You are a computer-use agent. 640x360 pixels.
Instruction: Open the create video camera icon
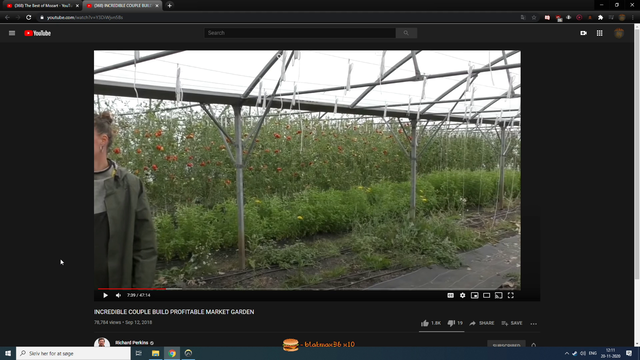[583, 33]
